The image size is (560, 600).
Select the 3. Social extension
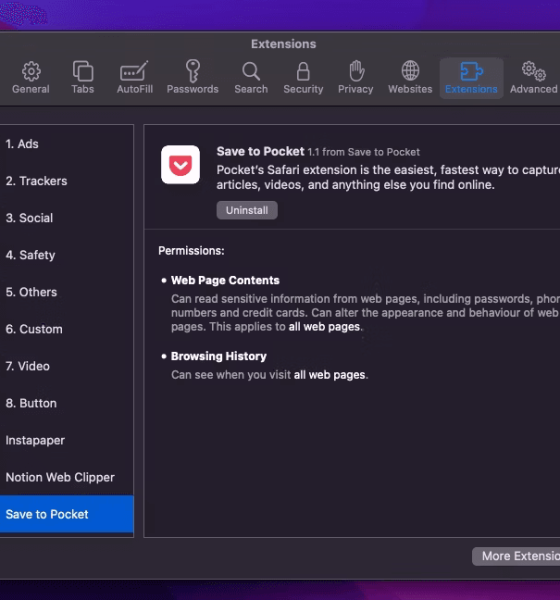coord(67,218)
